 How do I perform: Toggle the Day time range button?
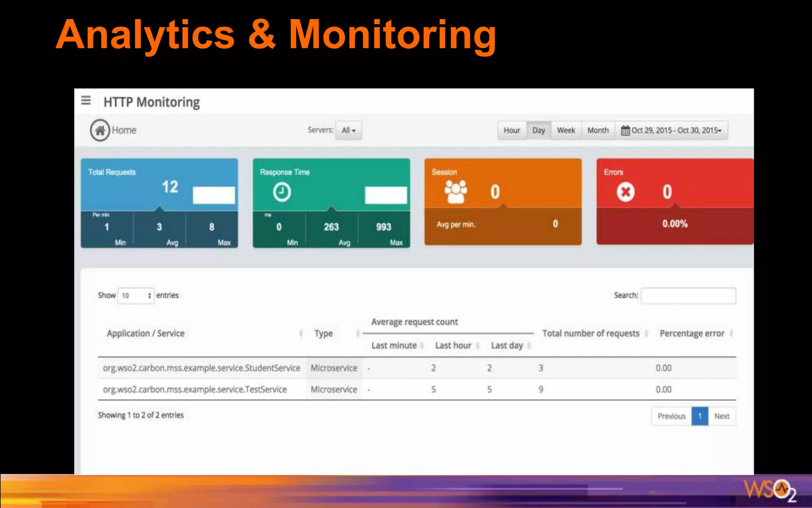coord(538,131)
